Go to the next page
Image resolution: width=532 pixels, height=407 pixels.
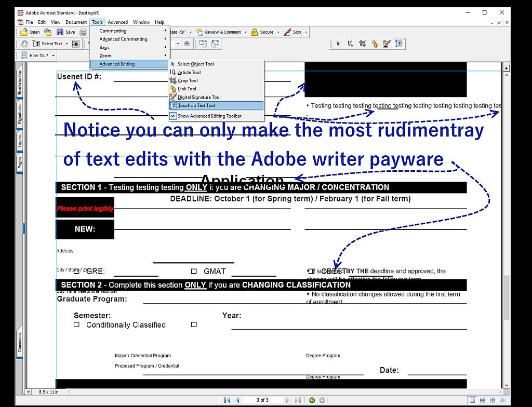pos(288,400)
